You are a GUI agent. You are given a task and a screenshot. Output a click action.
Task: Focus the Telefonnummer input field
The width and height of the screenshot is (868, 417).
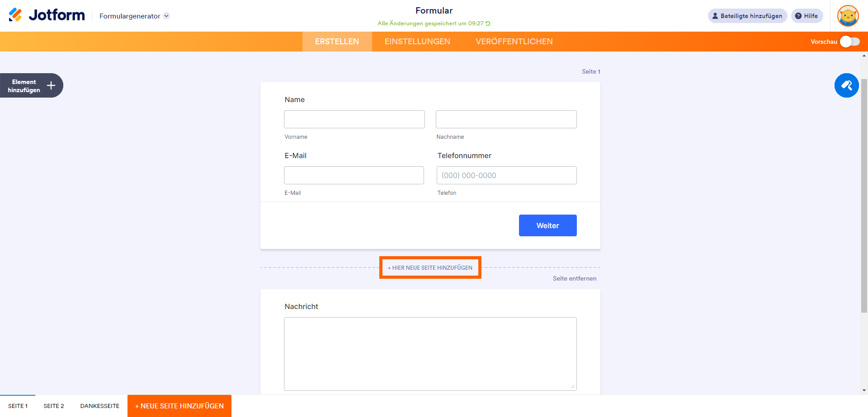pyautogui.click(x=506, y=175)
